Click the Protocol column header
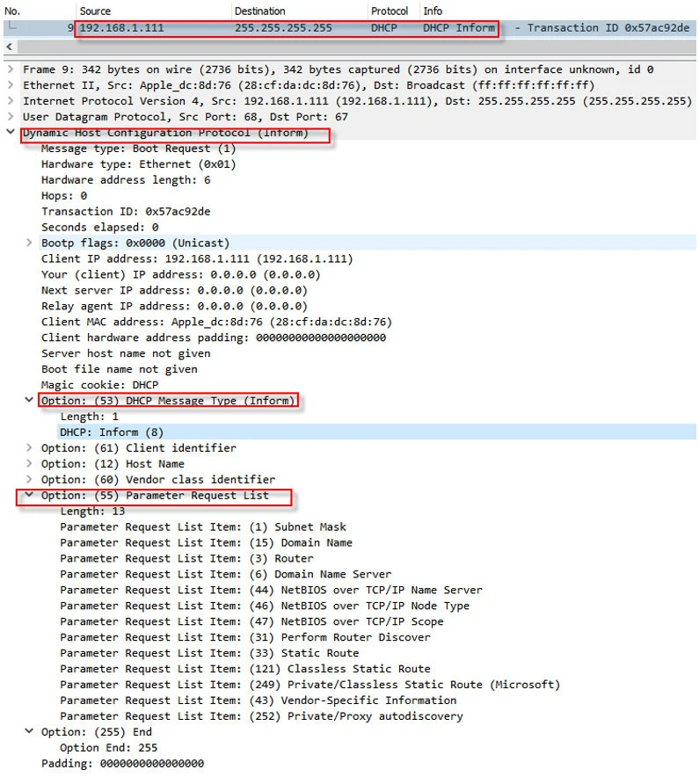Screen dimensions: 699x784 (x=390, y=11)
